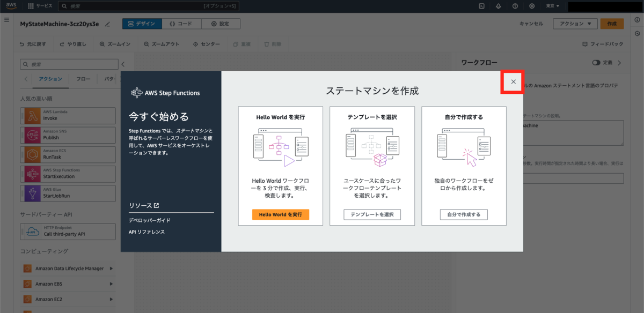
Task: Switch to the 設定 tab
Action: click(x=221, y=24)
